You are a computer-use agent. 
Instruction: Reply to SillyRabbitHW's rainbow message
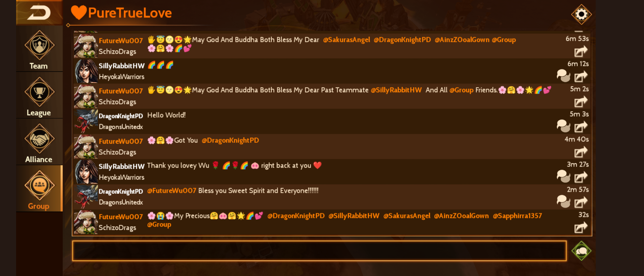(563, 76)
